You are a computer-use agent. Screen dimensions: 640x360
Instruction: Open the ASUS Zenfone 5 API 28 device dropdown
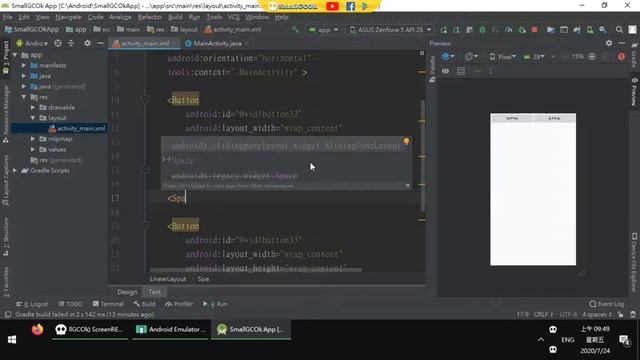pos(390,30)
